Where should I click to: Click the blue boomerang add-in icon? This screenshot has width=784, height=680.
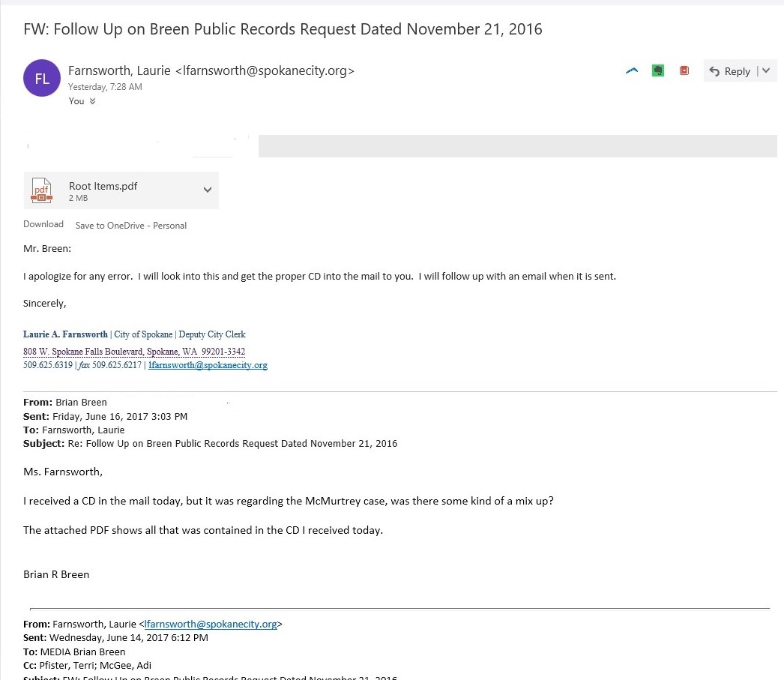click(x=632, y=70)
